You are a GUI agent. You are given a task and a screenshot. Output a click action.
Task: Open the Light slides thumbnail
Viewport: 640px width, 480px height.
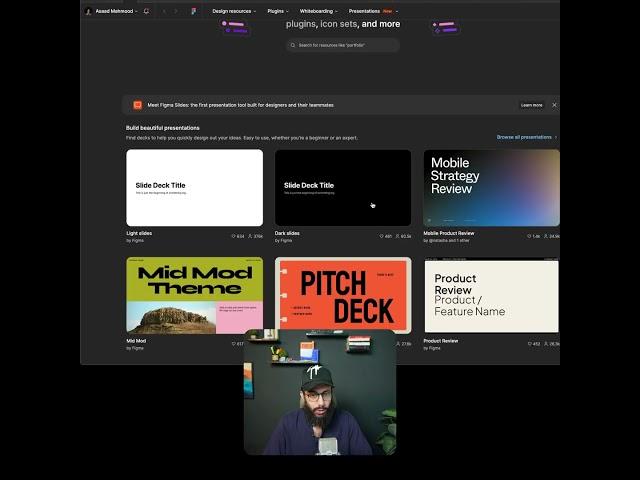tap(195, 188)
